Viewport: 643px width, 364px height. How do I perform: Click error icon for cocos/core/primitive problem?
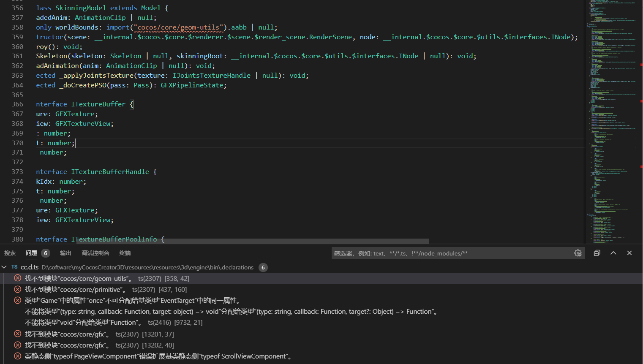18,289
